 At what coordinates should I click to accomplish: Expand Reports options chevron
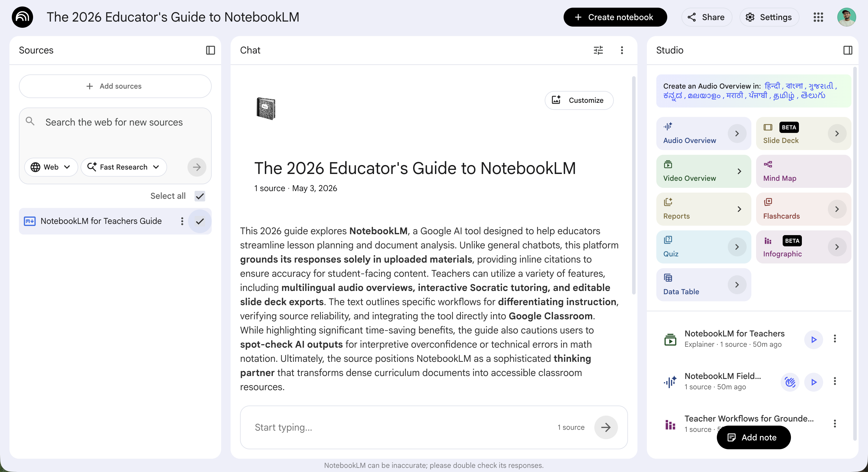739,209
